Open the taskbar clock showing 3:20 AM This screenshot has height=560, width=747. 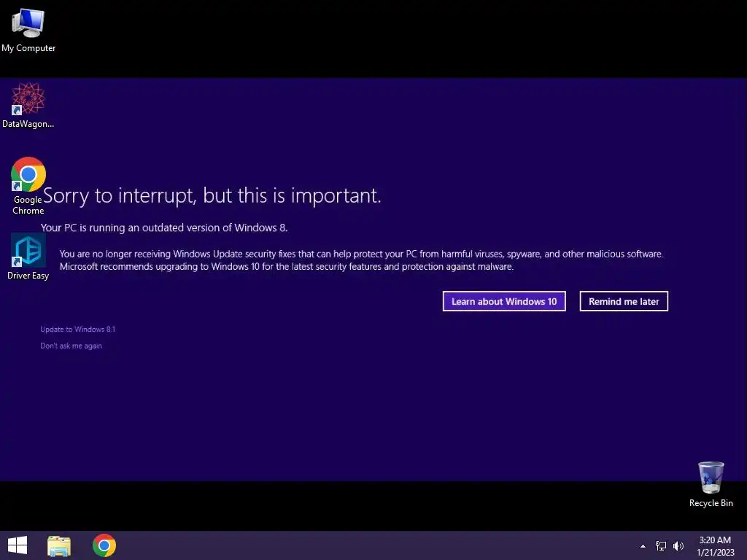(x=715, y=540)
